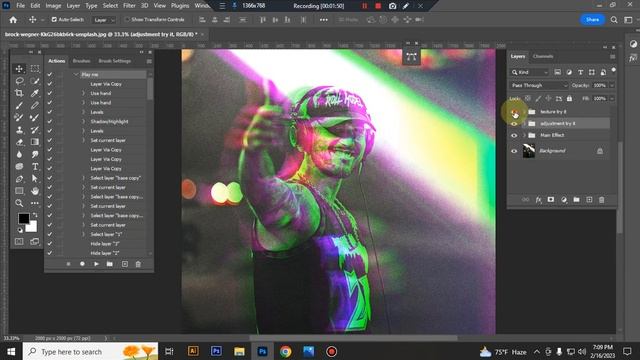Hide the Background layer
640x360 pixels.
coord(514,151)
